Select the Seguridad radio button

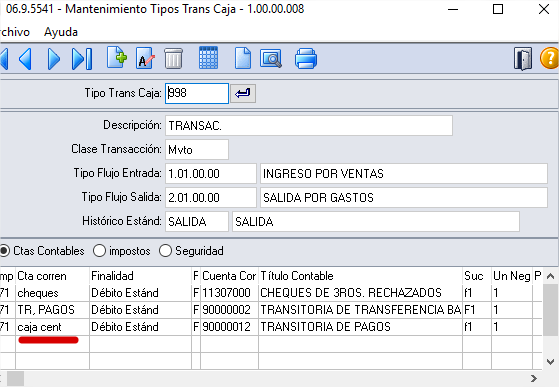click(165, 251)
